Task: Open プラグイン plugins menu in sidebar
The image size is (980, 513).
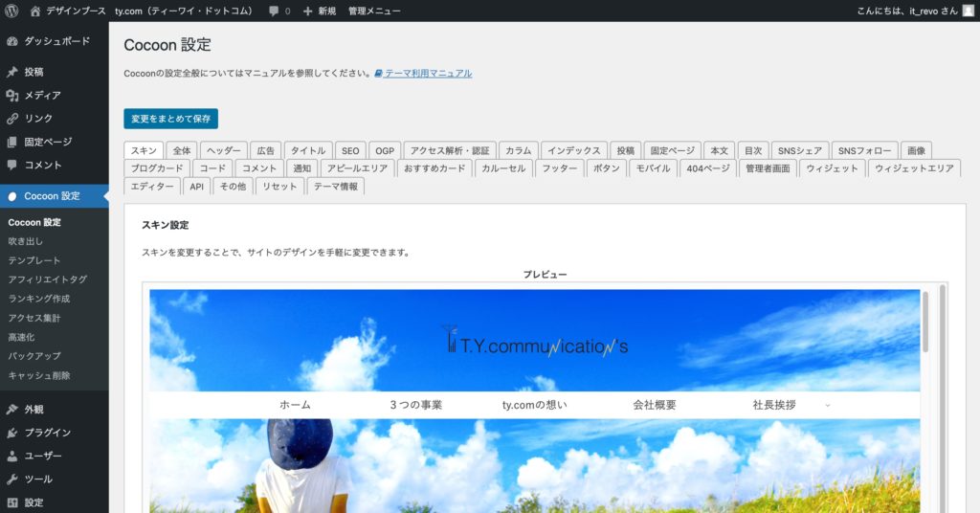Action: point(47,433)
